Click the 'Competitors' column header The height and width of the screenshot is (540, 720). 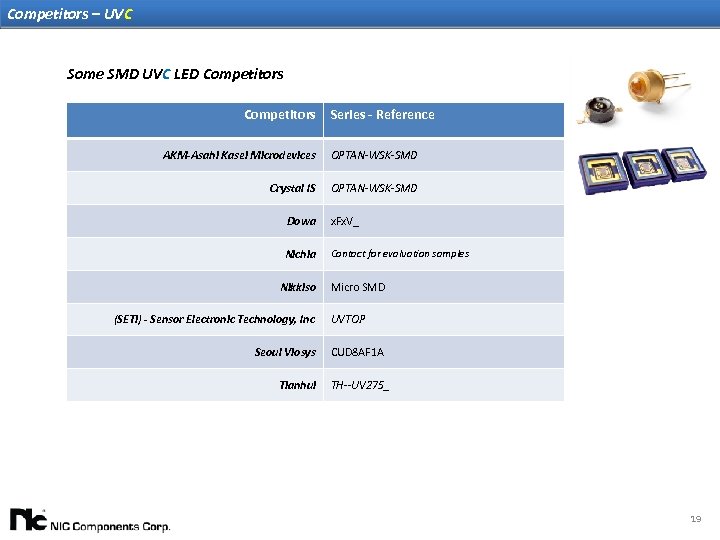195,120
